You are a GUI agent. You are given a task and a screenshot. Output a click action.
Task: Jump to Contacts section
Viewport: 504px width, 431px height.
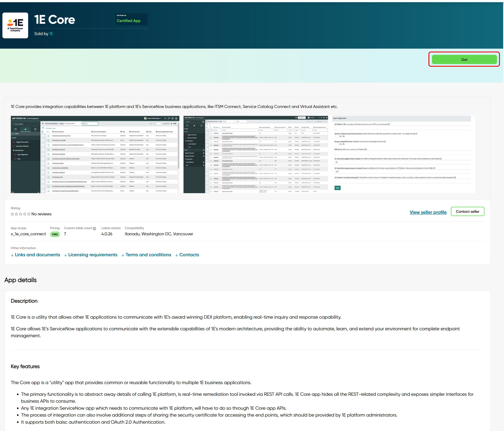coord(189,255)
